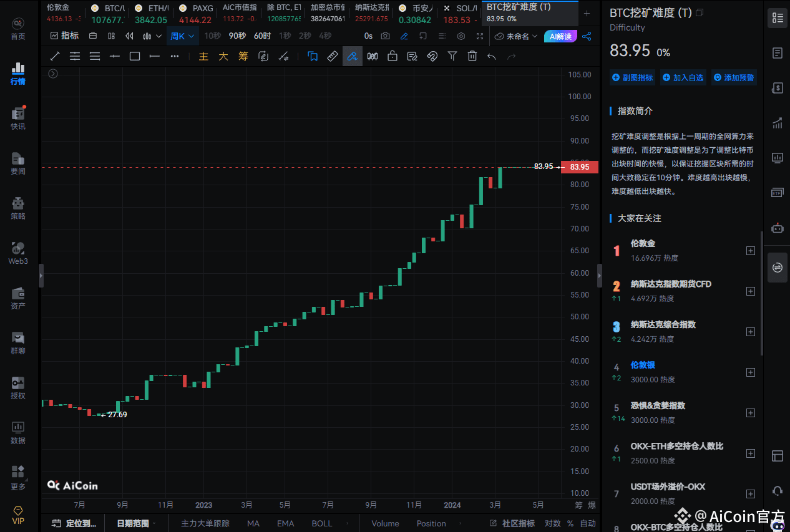Expand more main indicators arrow after BOLL
Viewport: 790px width, 532px height.
click(x=346, y=523)
